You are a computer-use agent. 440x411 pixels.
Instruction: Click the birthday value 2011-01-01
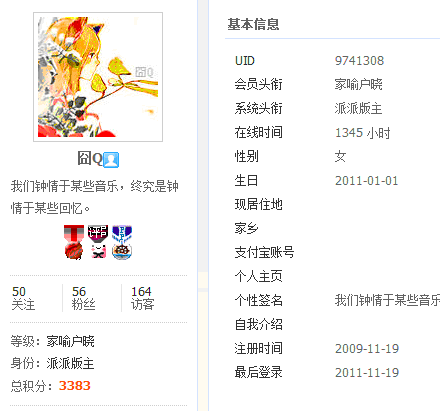(367, 181)
